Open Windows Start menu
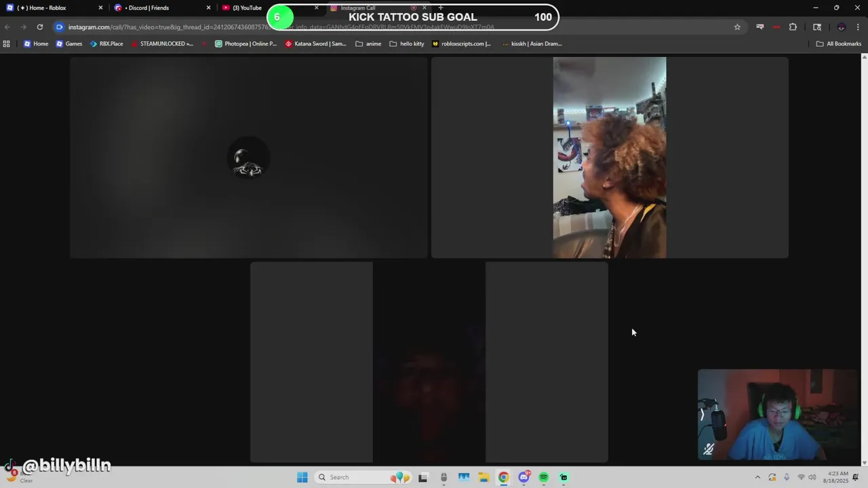 302,477
